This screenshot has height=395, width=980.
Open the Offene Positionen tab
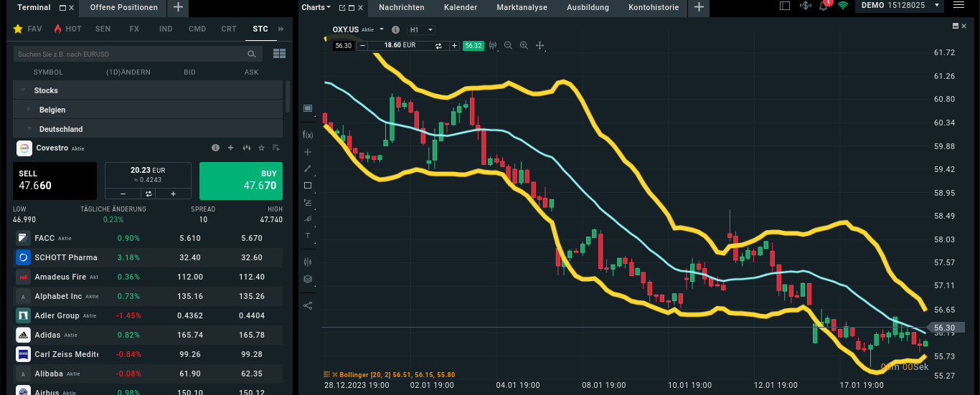pos(123,8)
